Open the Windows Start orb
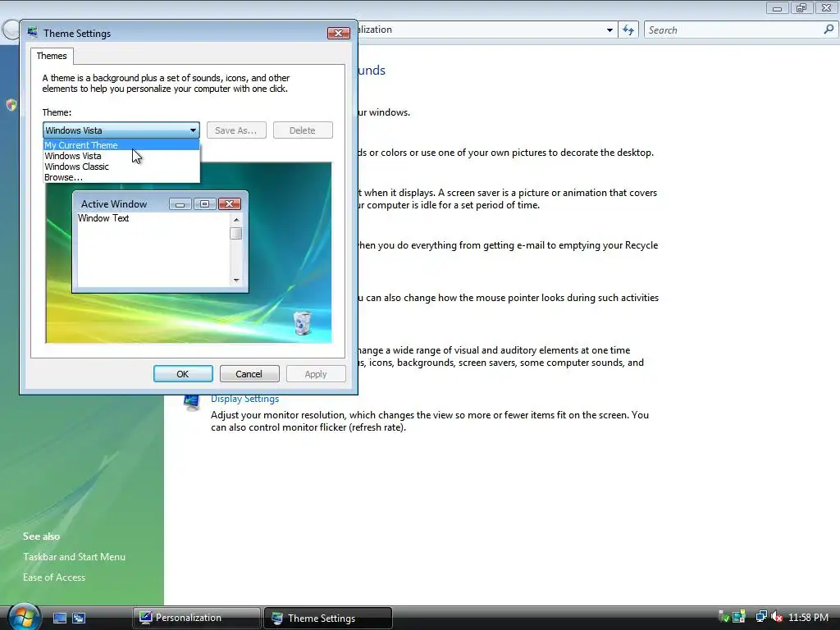The width and height of the screenshot is (840, 630). (x=23, y=617)
